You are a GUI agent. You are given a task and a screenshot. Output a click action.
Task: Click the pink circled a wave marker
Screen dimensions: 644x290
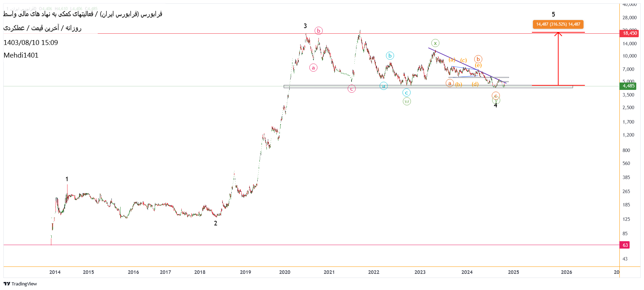pos(313,68)
